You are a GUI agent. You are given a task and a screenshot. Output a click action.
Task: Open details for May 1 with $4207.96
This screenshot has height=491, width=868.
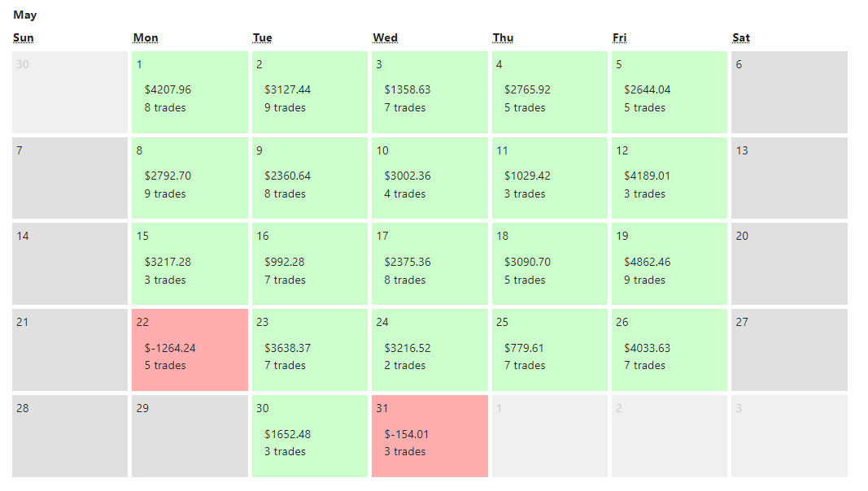[190, 91]
